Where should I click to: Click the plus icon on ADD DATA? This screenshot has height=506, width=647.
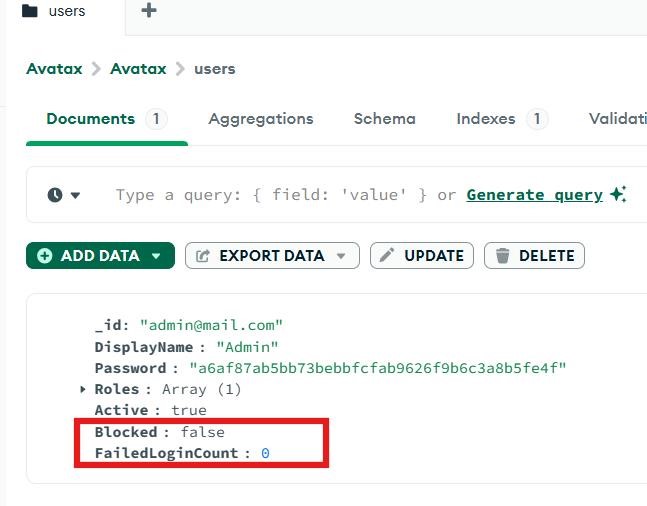point(44,256)
